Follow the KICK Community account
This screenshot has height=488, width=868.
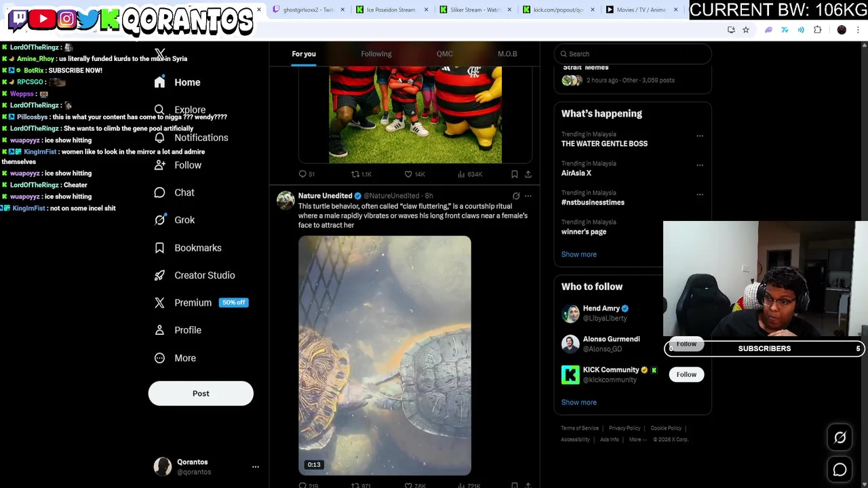click(686, 374)
